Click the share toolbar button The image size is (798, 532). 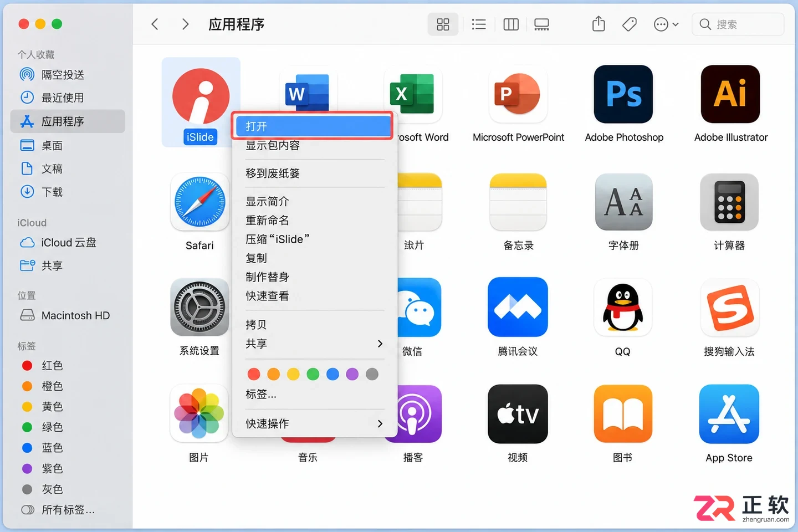598,24
